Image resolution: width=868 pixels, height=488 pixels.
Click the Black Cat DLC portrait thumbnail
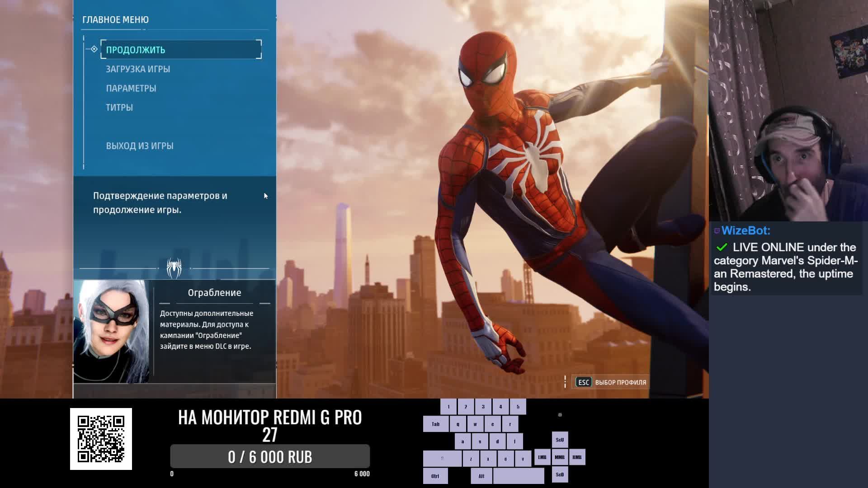pyautogui.click(x=112, y=331)
